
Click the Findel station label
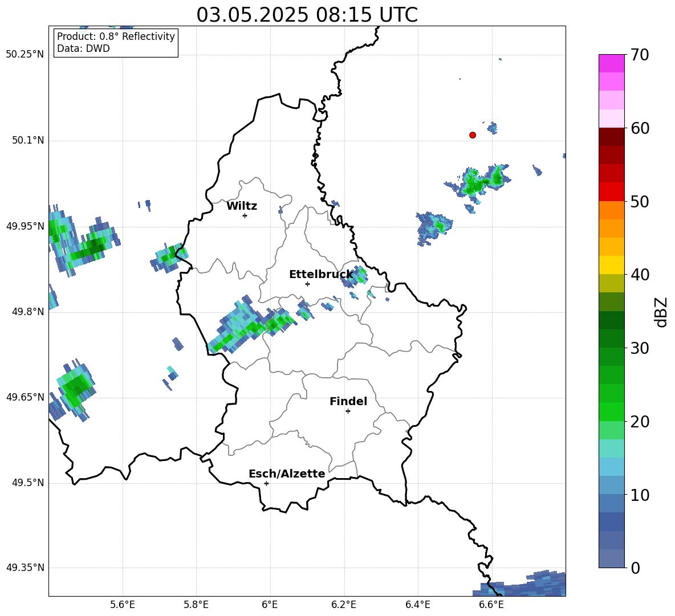pyautogui.click(x=348, y=401)
